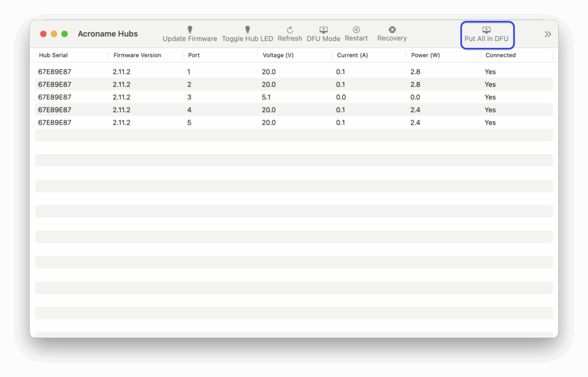Minimize window with yellow button
Screen dimensions: 588x377
[x=54, y=34]
